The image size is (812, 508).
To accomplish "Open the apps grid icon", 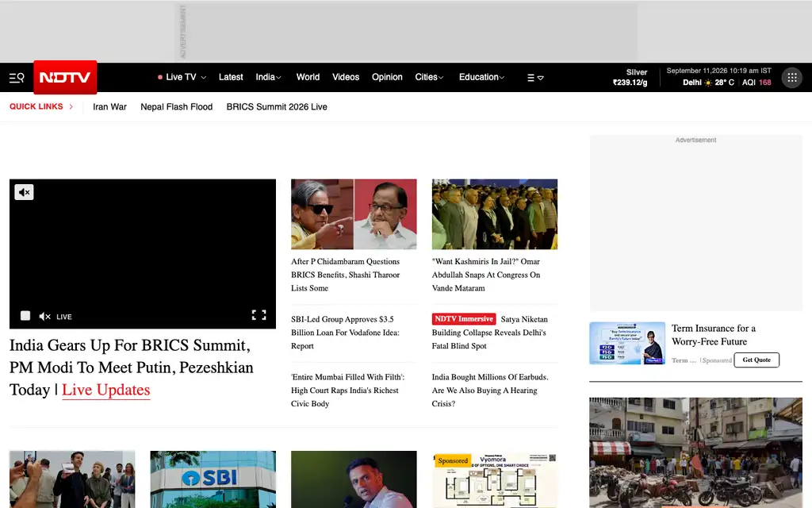I will 792,78.
